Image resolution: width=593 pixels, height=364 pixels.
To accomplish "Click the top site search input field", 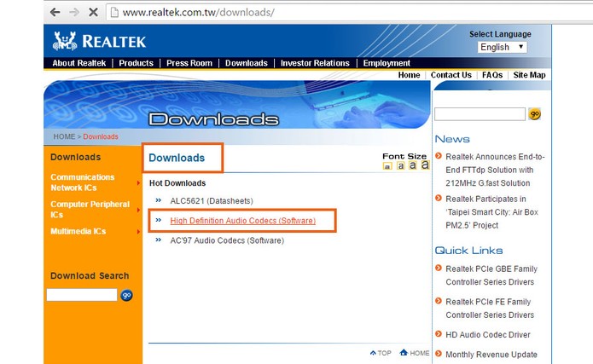I will click(x=480, y=113).
